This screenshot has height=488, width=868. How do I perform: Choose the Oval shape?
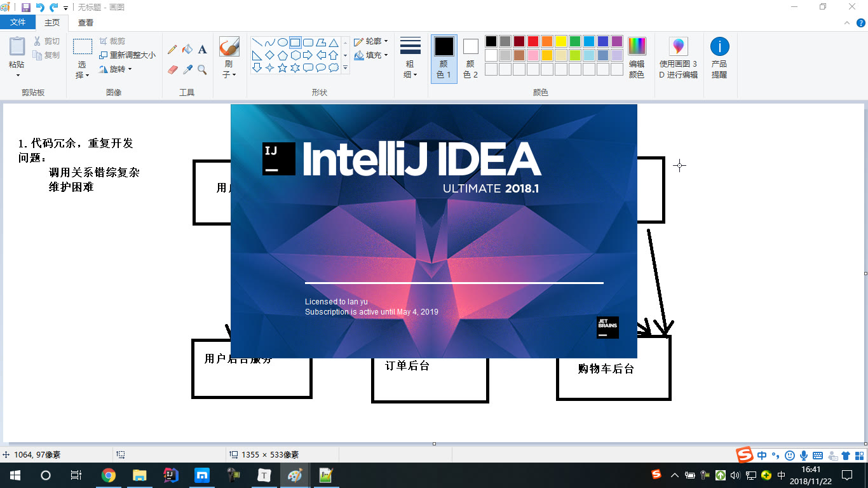click(x=283, y=43)
